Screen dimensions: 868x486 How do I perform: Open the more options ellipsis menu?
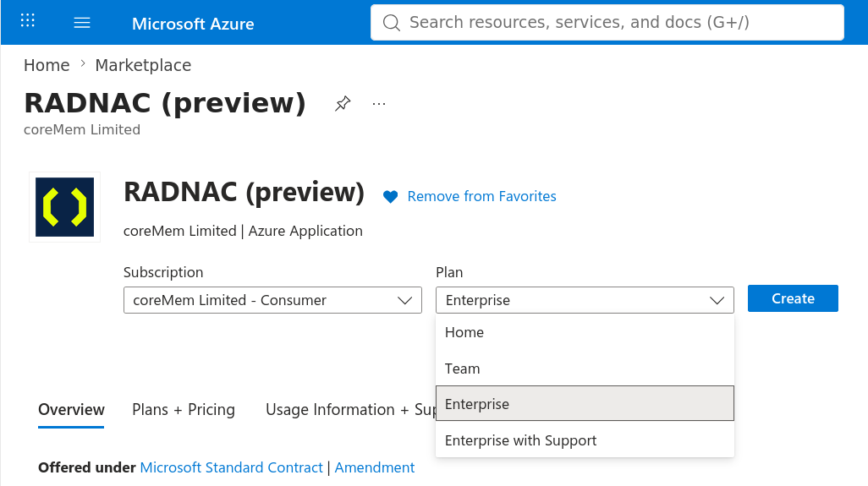379,104
